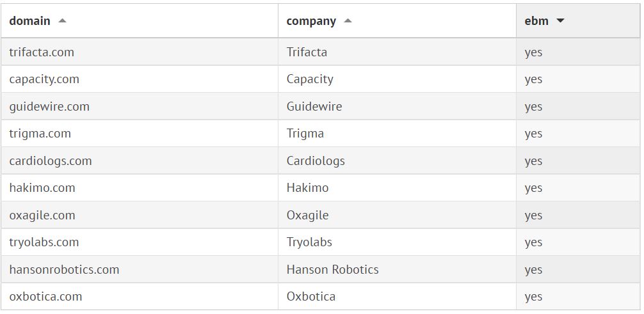Click the domain column sort arrow
This screenshot has height=314, width=644.
[62, 20]
